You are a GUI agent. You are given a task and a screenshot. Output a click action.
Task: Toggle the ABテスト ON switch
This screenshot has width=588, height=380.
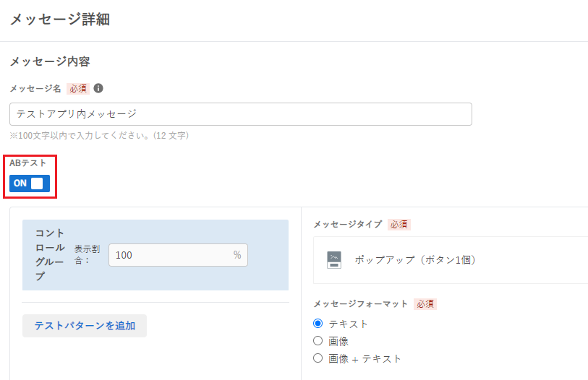(30, 183)
